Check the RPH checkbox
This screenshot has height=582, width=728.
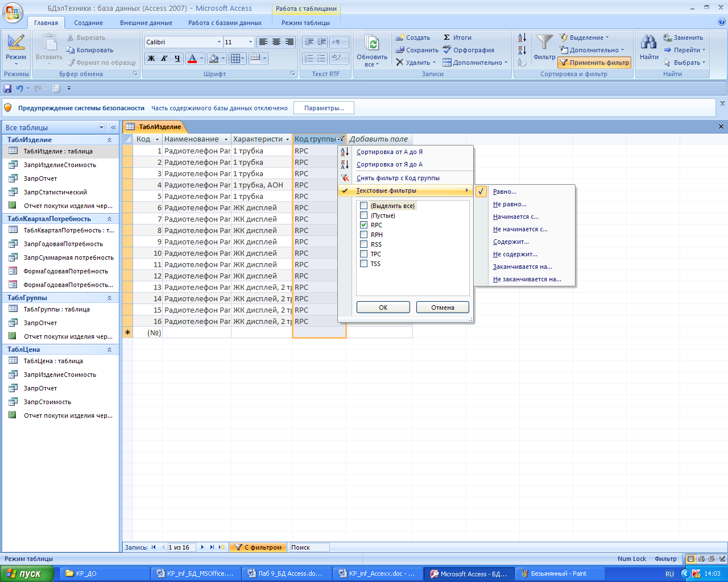coord(363,235)
